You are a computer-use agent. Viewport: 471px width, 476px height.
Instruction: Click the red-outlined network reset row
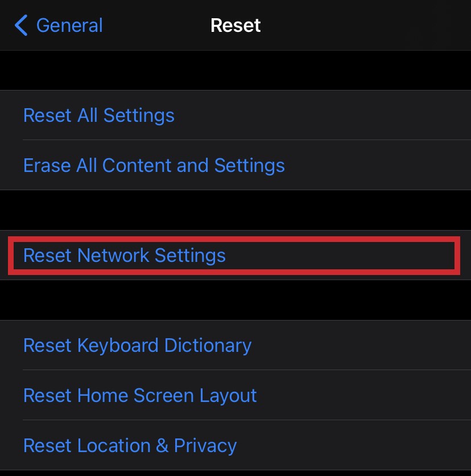233,256
